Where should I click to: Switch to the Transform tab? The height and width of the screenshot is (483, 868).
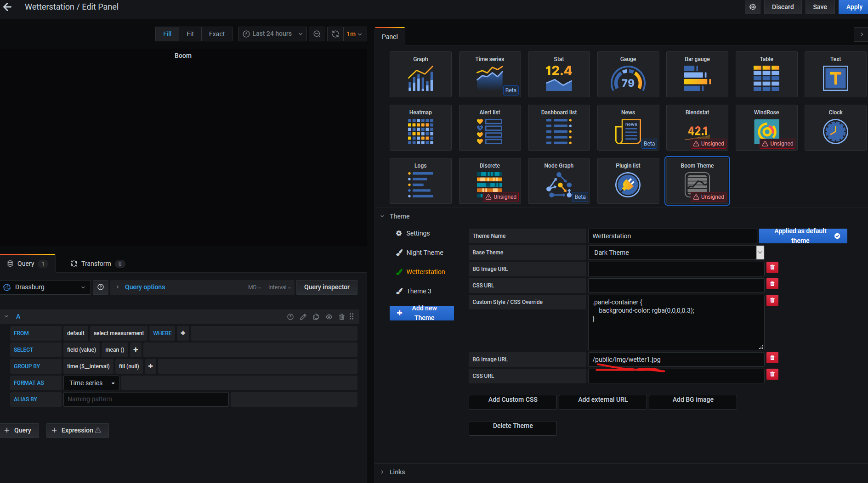(97, 264)
